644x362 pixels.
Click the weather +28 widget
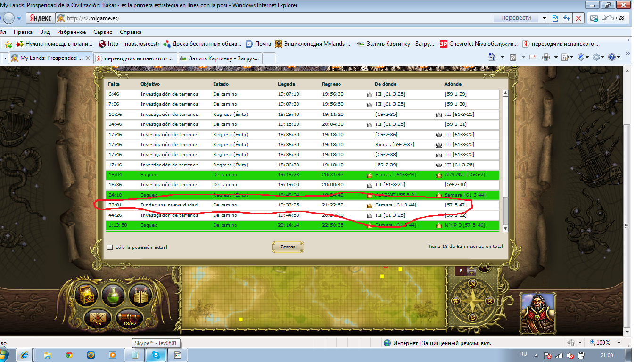click(x=613, y=18)
